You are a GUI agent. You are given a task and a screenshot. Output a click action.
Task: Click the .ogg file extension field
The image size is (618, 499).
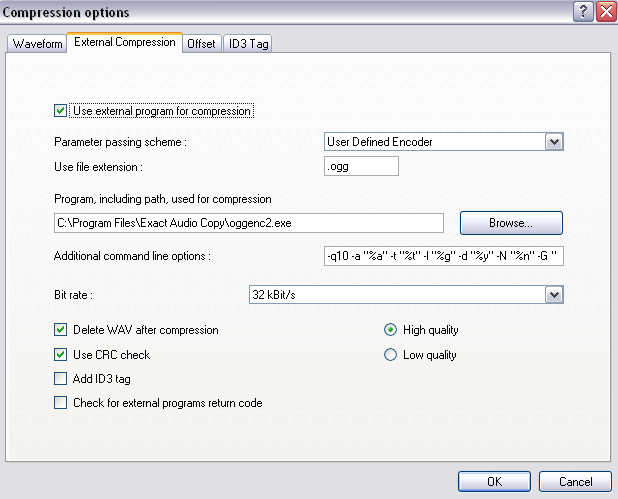pos(361,166)
